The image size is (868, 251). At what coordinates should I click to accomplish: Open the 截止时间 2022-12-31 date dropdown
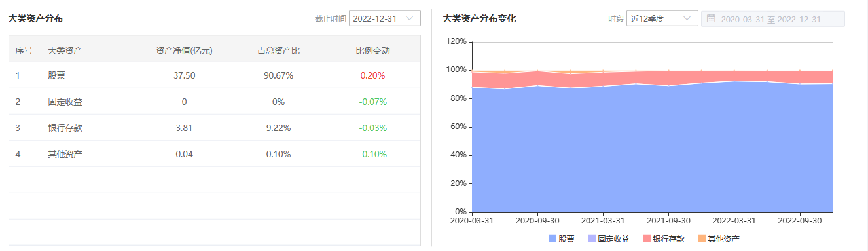[x=385, y=18]
